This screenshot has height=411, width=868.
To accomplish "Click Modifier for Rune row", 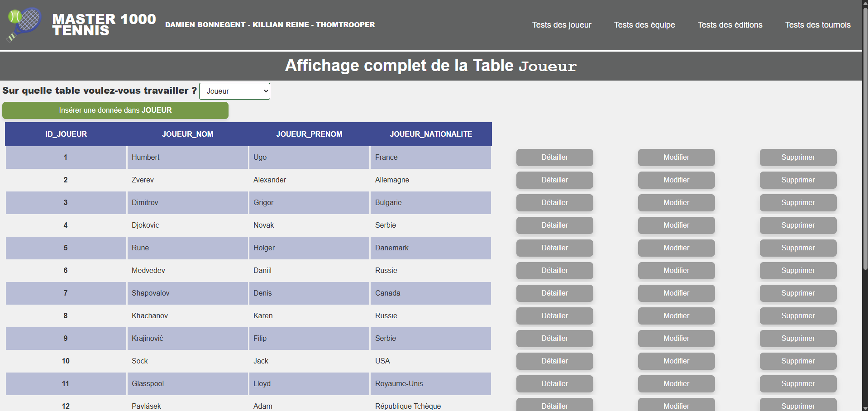I will click(677, 248).
